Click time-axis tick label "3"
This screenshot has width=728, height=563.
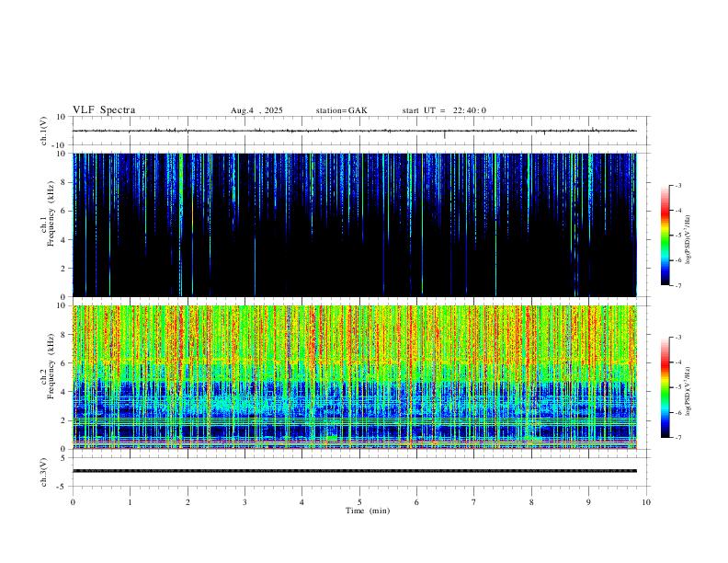(x=245, y=502)
